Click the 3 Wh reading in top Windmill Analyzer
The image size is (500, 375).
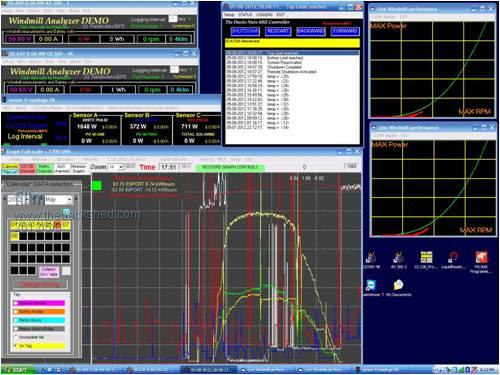[x=117, y=39]
